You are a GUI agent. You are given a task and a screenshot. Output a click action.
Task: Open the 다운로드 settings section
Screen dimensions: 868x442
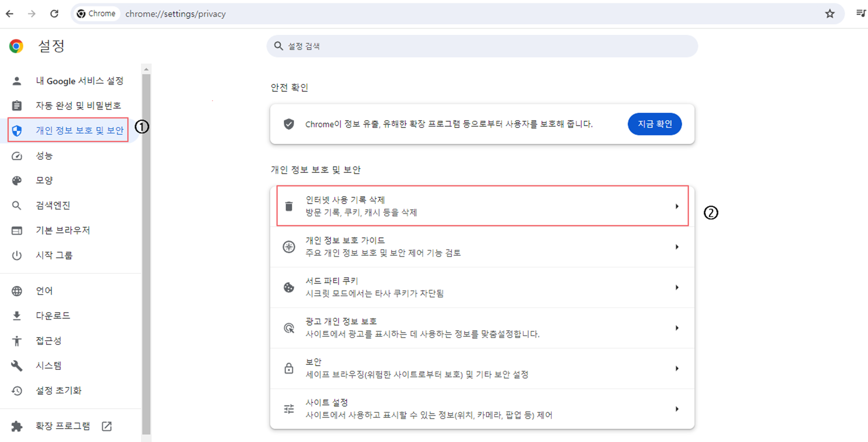pos(53,315)
